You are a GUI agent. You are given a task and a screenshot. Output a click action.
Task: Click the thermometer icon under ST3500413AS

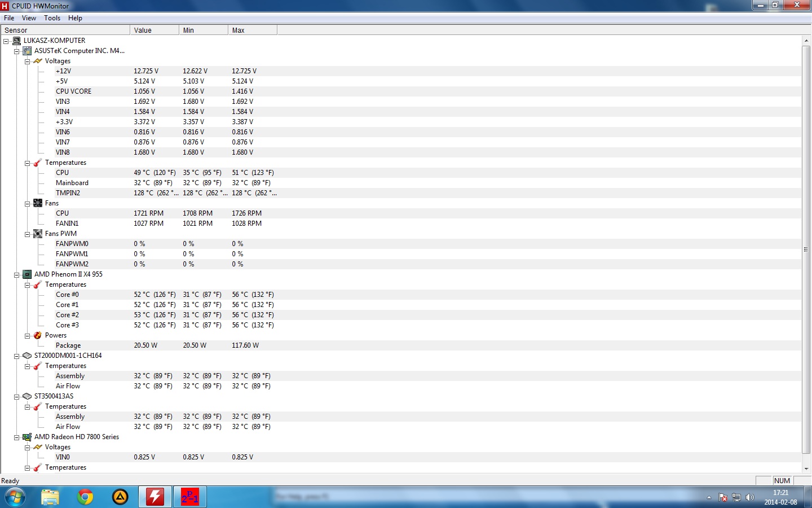coord(38,406)
